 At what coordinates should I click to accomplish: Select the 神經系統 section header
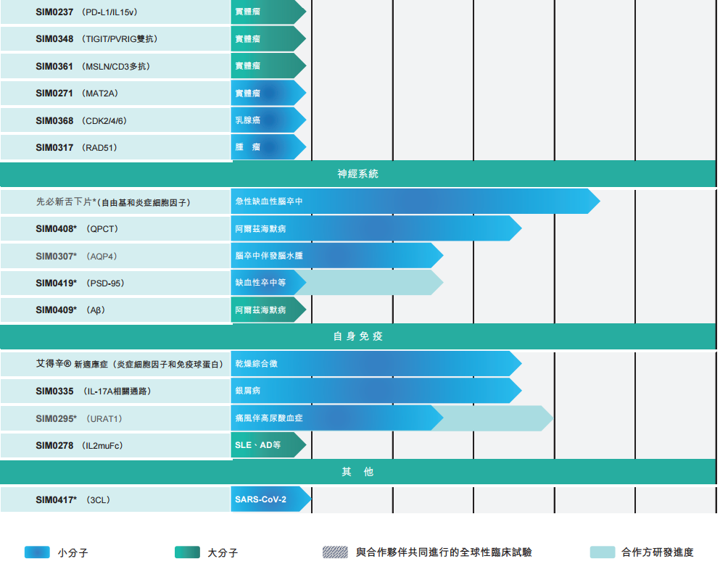coord(358,174)
